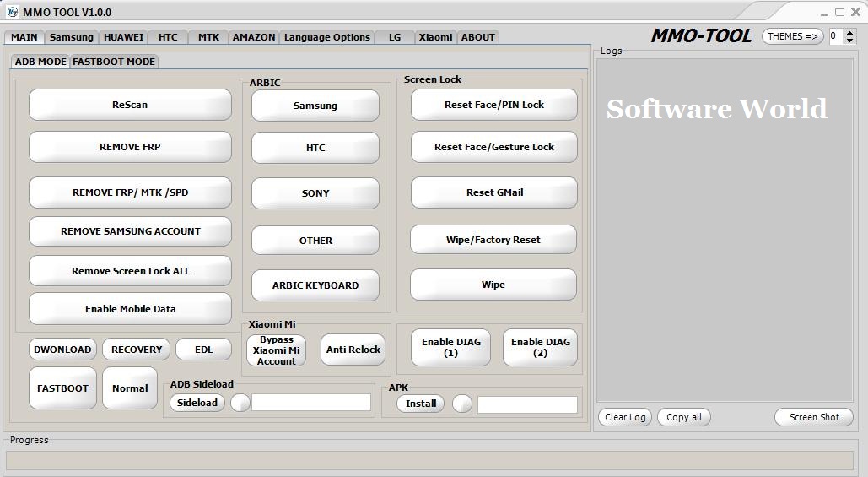Select the ADB MODE sub-tab

point(40,62)
